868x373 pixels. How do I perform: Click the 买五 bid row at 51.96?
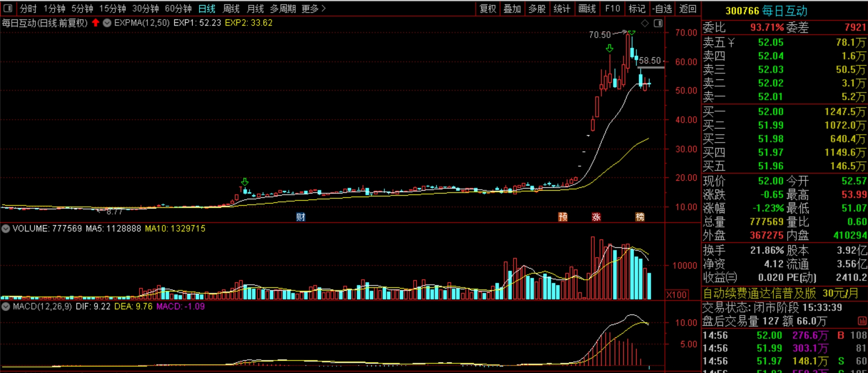(784, 166)
